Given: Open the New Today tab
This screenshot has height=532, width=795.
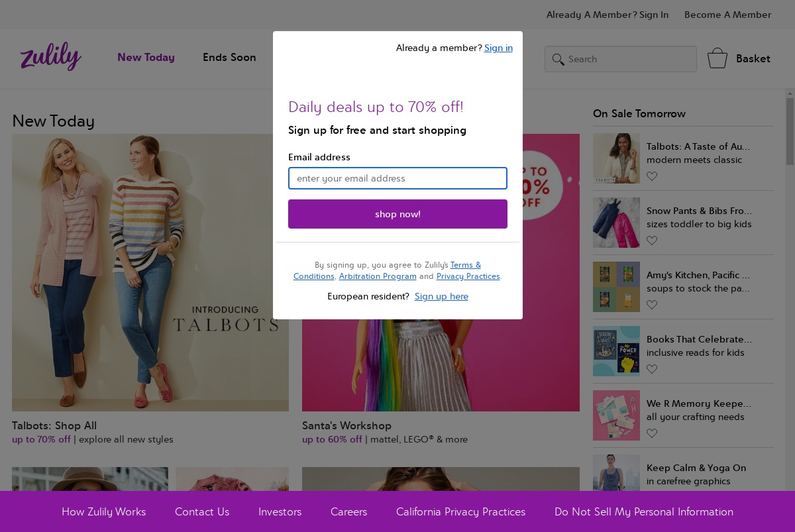Looking at the screenshot, I should click(x=146, y=58).
